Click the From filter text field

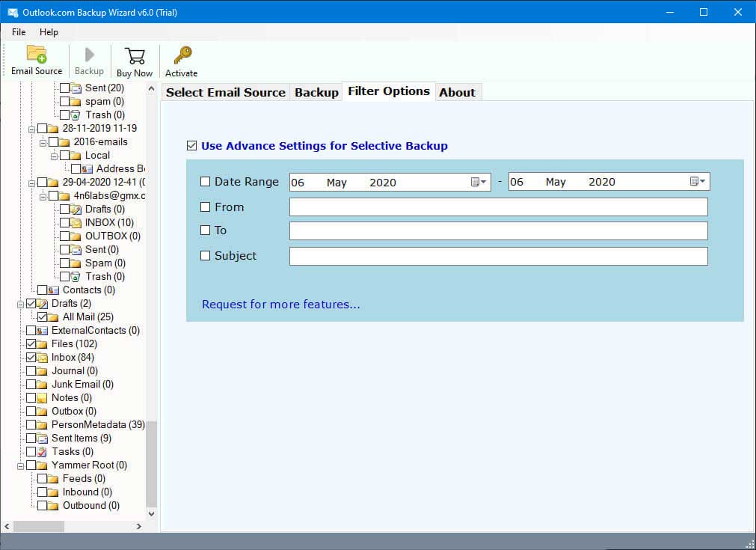coord(499,207)
